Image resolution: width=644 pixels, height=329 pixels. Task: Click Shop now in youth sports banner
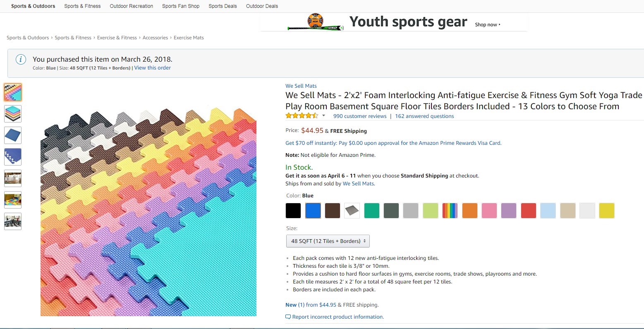(x=487, y=25)
